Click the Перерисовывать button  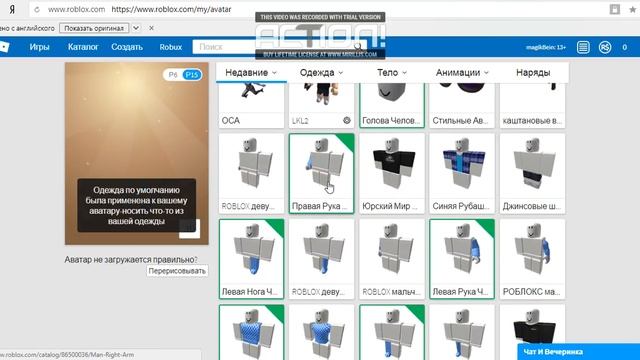pyautogui.click(x=177, y=271)
